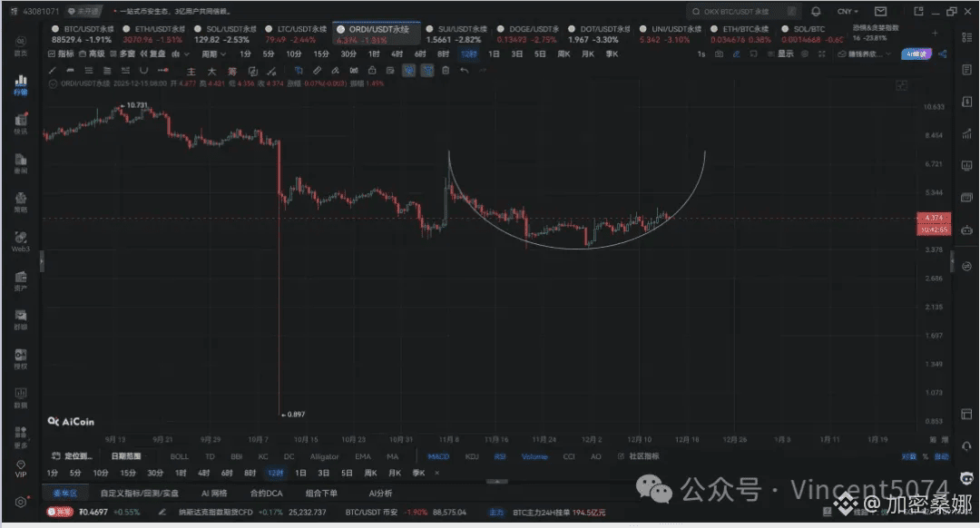
Task: Open the VIP sidebar icon
Action: click(x=21, y=469)
